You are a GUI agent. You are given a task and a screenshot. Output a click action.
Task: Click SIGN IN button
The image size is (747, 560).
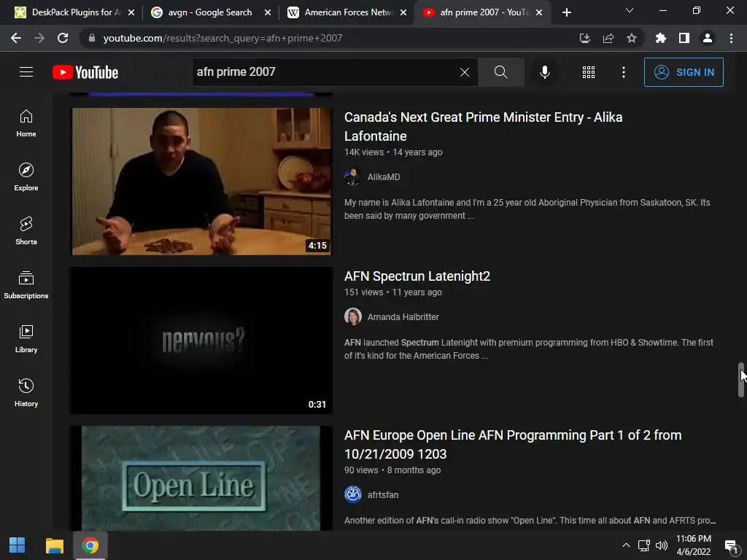click(684, 72)
